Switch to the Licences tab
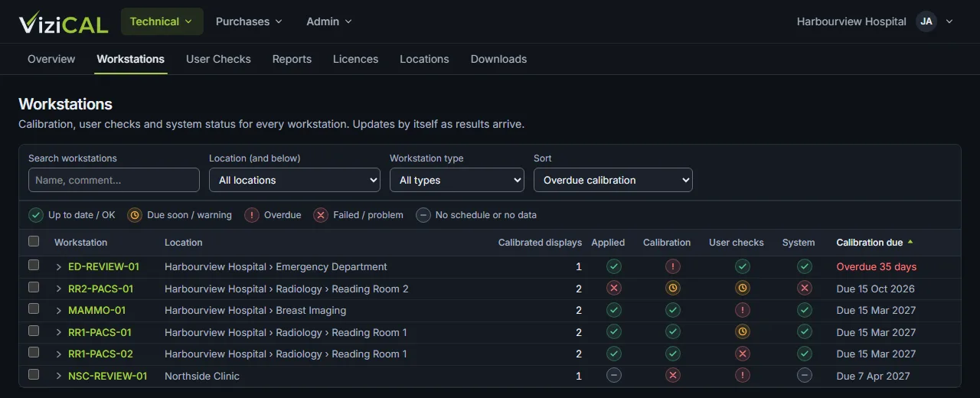980x398 pixels. pos(355,59)
